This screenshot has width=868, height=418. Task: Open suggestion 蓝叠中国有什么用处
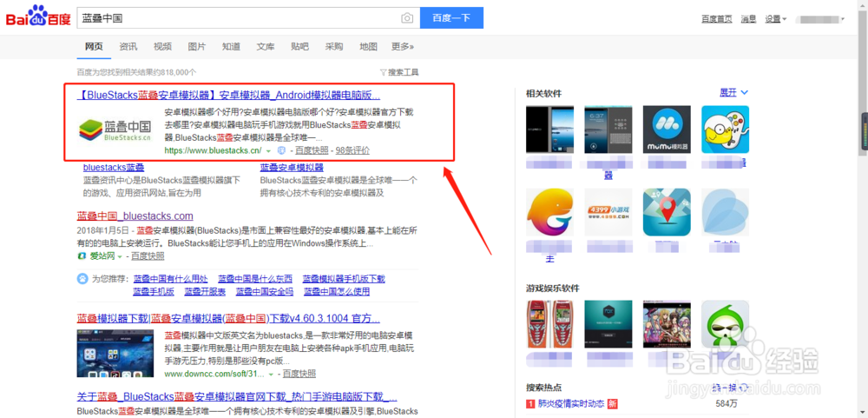[x=170, y=279]
